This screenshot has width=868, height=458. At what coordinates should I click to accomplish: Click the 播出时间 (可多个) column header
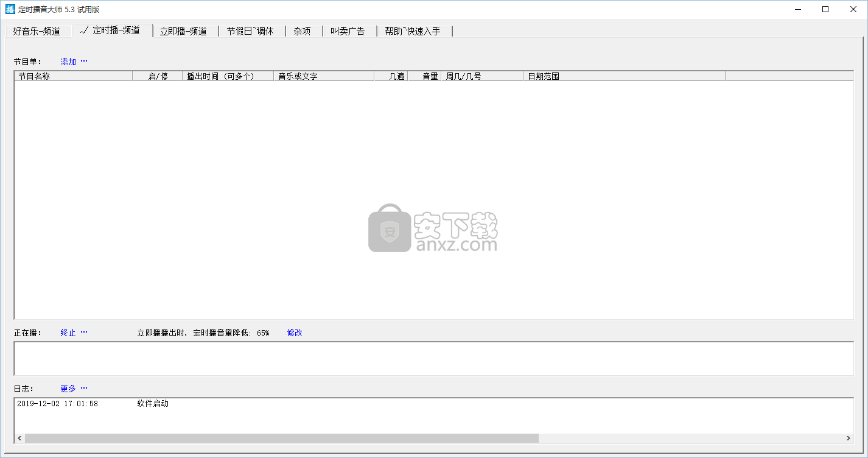click(229, 76)
